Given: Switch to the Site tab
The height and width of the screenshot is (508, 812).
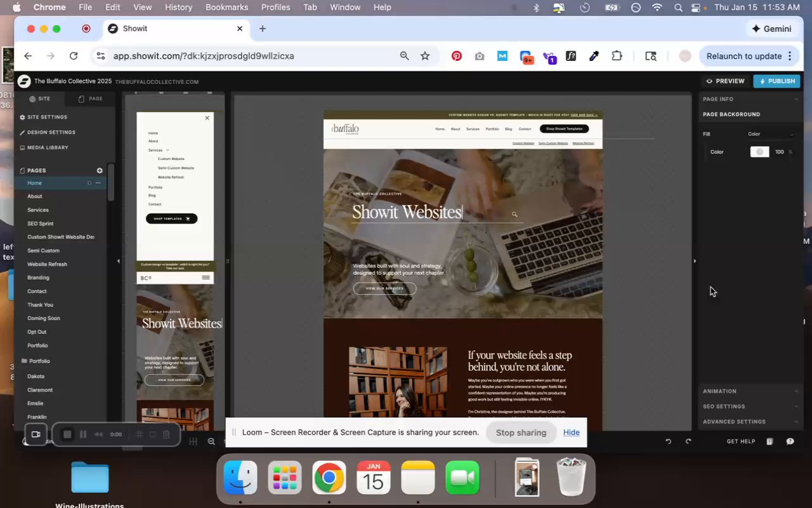Looking at the screenshot, I should click(39, 99).
